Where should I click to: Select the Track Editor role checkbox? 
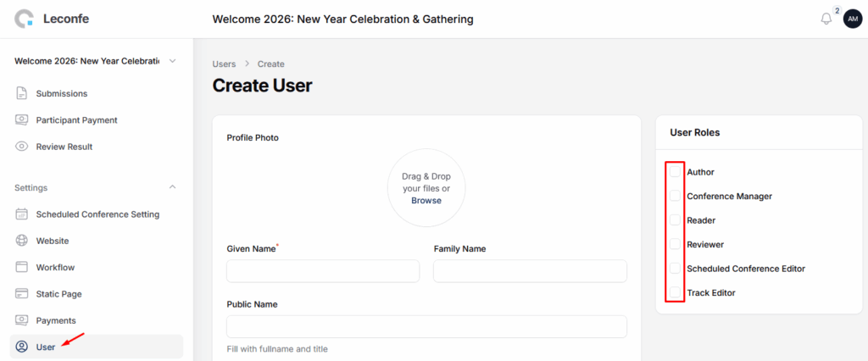click(x=675, y=293)
